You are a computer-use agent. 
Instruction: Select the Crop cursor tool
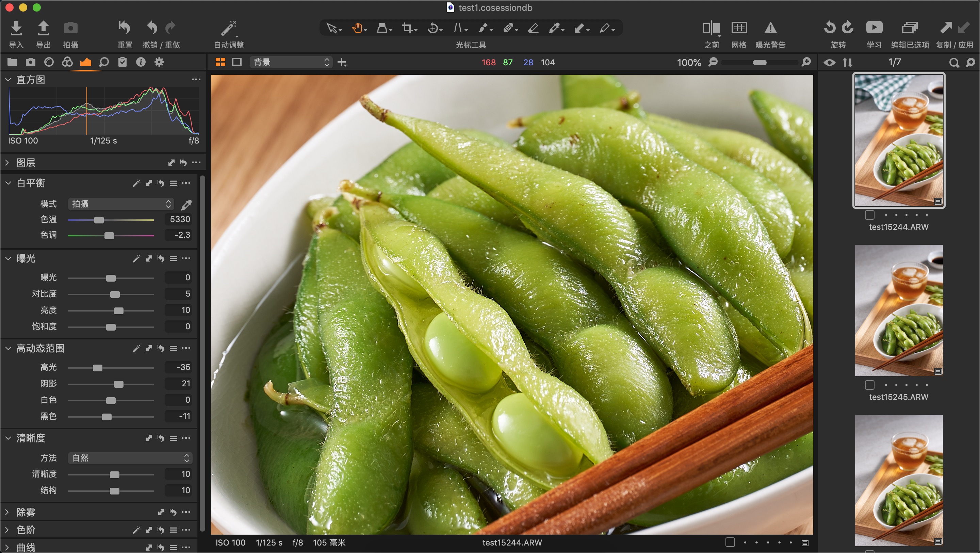point(407,28)
